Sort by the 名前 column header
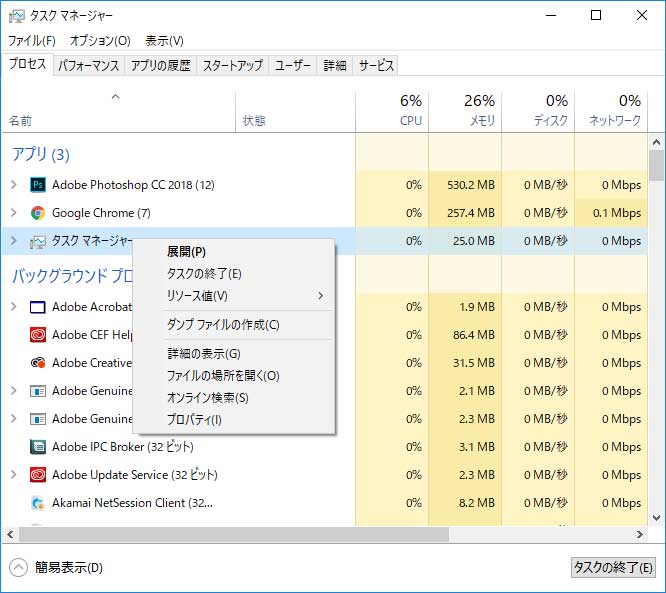Viewport: 666px width, 593px height. tap(119, 111)
